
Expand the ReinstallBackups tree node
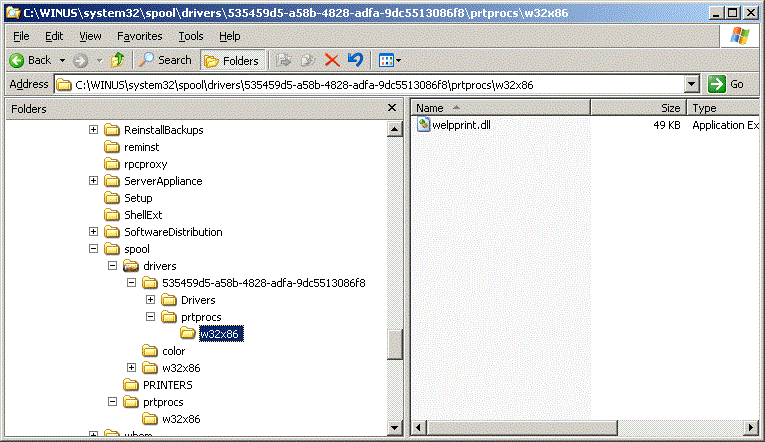click(94, 130)
